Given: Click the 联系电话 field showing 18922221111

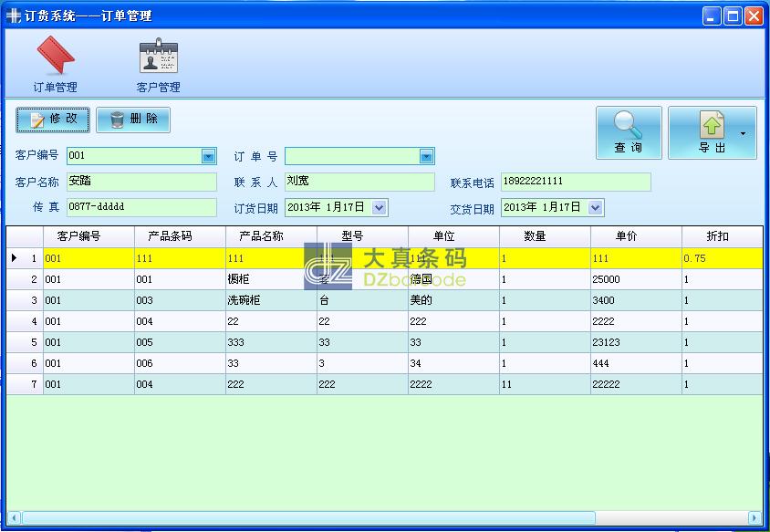Looking at the screenshot, I should 575,182.
